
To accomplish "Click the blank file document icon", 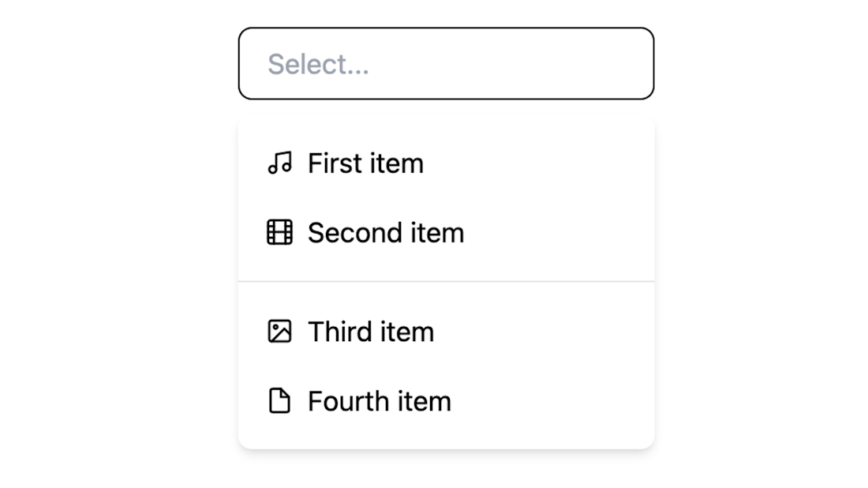I will tap(279, 400).
